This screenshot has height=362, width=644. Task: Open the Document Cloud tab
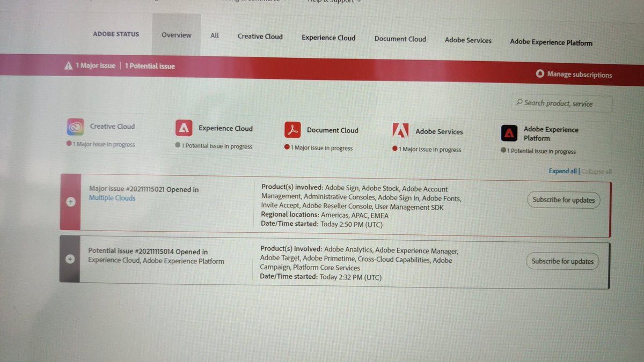click(x=400, y=39)
